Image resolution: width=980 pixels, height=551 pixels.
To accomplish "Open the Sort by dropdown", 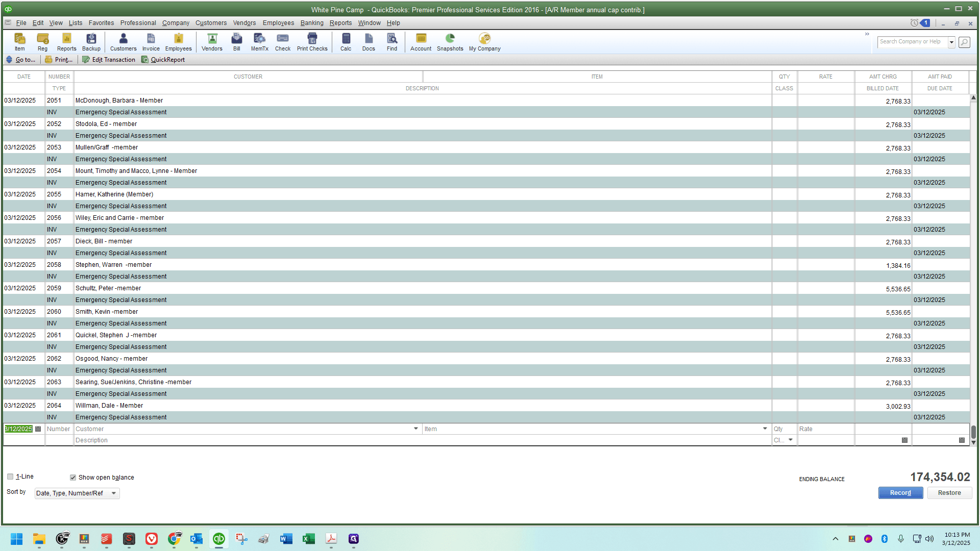I will (x=77, y=493).
